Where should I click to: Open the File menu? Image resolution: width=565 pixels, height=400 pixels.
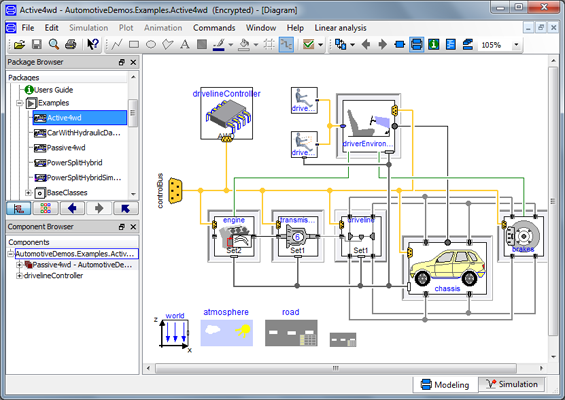tap(28, 28)
